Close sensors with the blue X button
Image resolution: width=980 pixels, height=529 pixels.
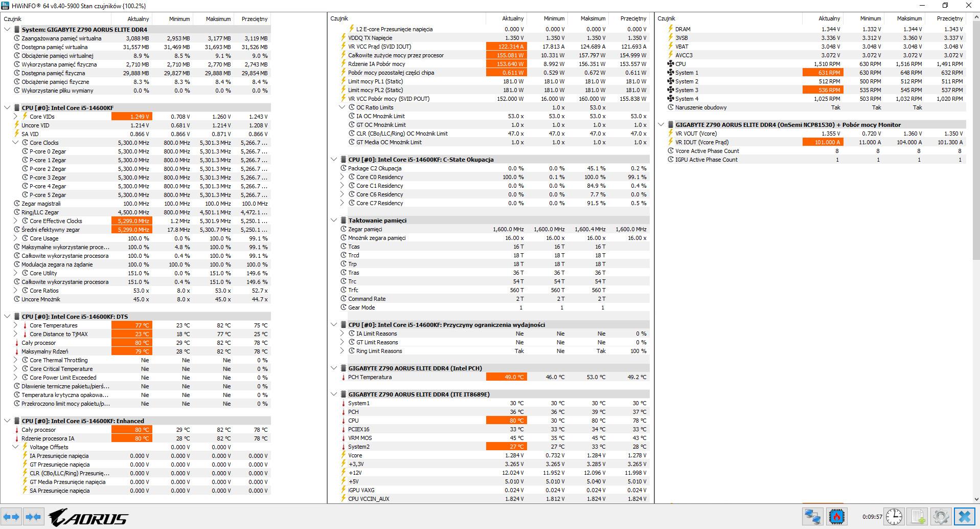pyautogui.click(x=964, y=517)
